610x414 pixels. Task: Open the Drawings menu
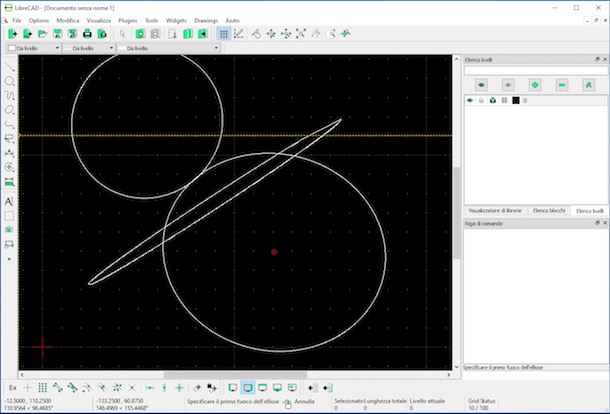pyautogui.click(x=206, y=20)
